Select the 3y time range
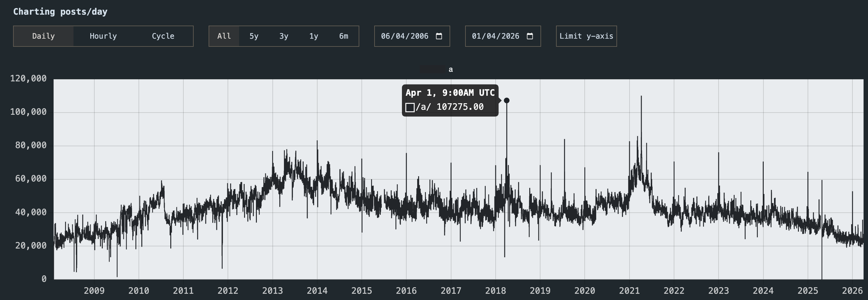The height and width of the screenshot is (300, 868). point(284,36)
